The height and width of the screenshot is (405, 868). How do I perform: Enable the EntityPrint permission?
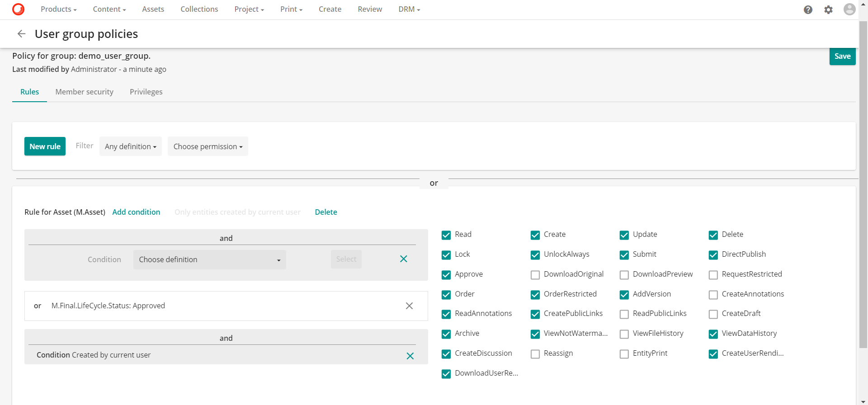[624, 354]
